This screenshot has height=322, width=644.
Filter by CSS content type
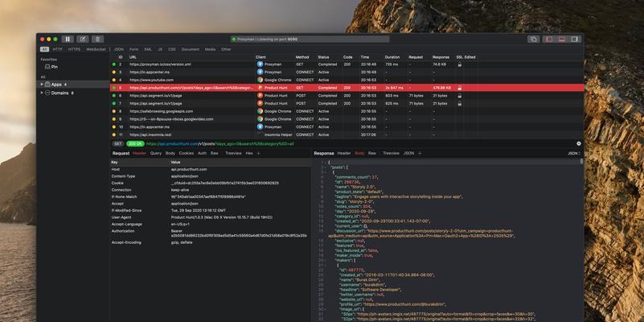click(x=172, y=49)
